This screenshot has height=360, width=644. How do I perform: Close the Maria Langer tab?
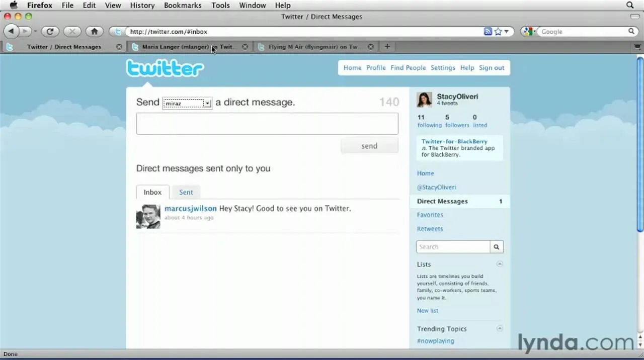pos(245,47)
